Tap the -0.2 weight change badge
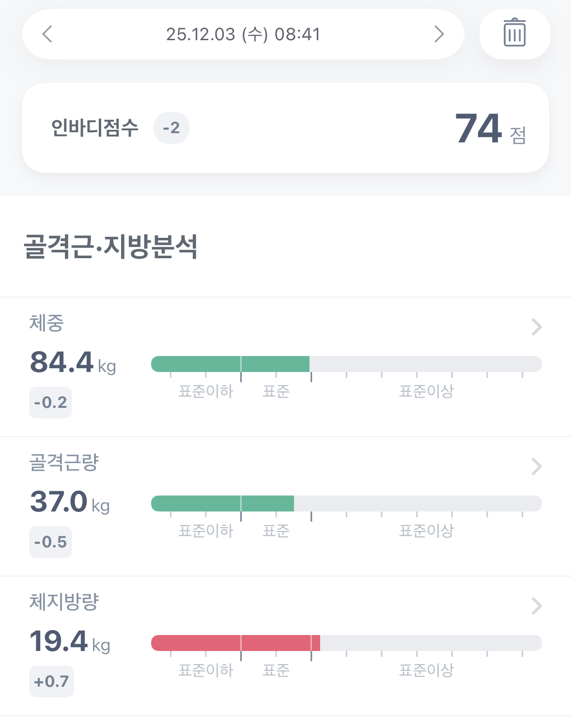 [50, 403]
